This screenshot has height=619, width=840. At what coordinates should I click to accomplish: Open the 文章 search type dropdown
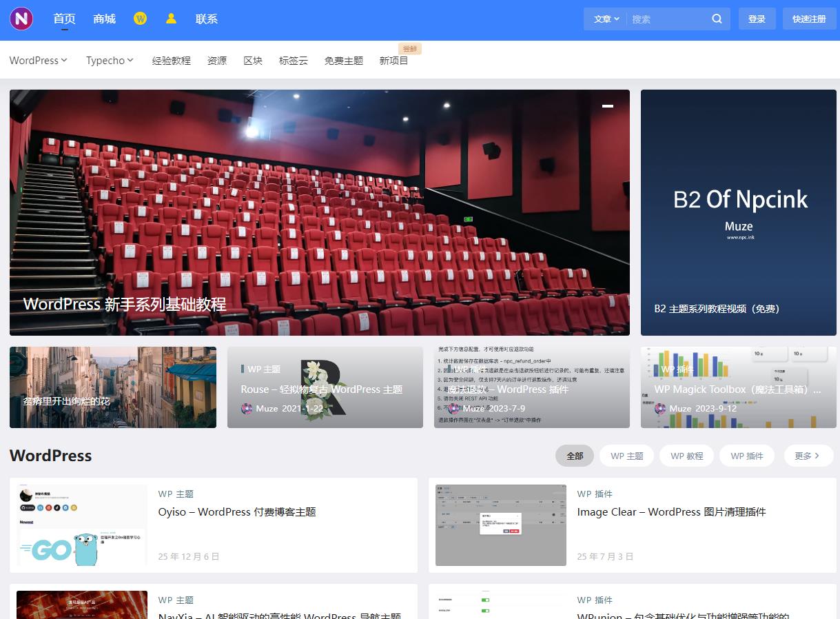(606, 19)
